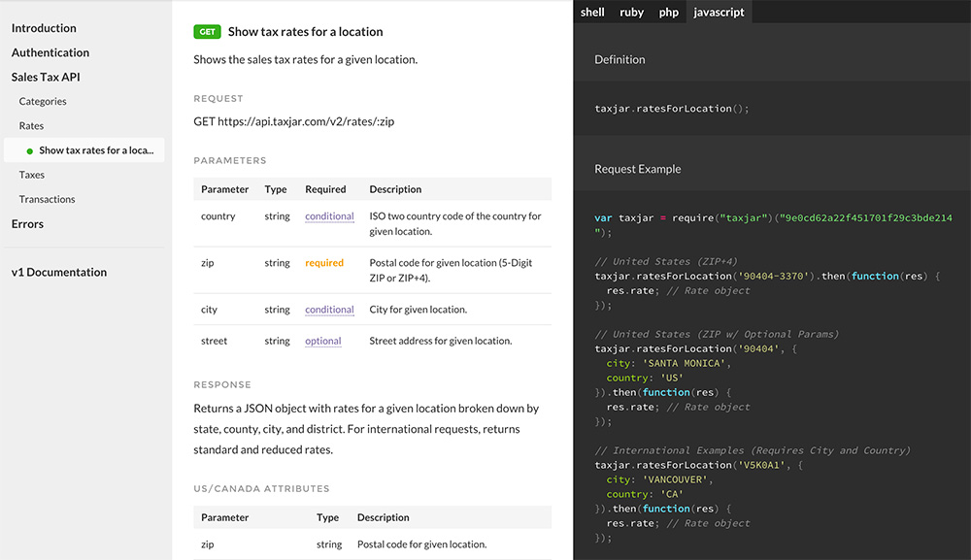971x560 pixels.
Task: Click the orange required label for zip
Action: tap(324, 263)
